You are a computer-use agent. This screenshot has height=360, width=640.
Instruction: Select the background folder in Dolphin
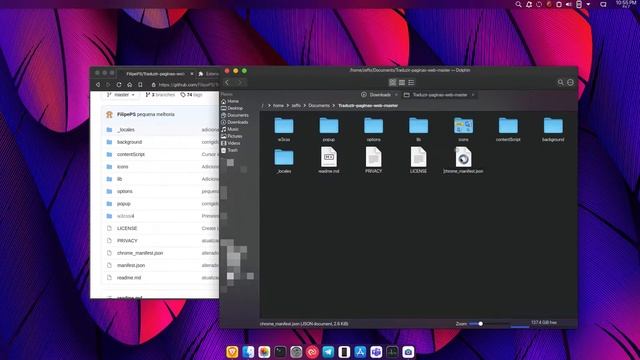click(553, 129)
